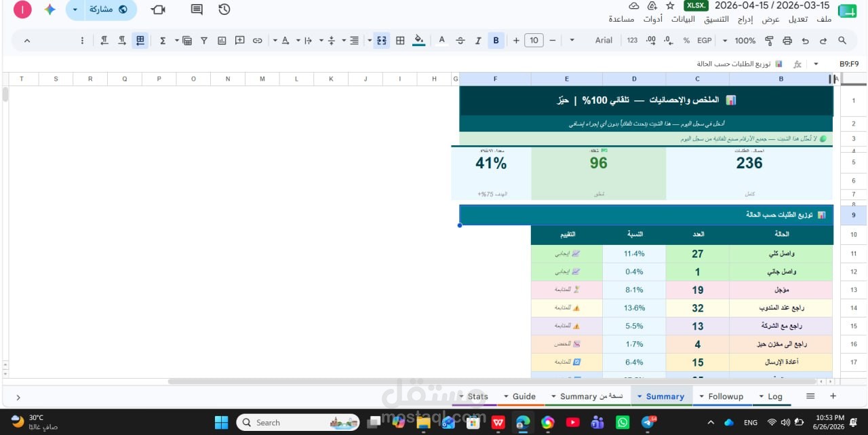The image size is (868, 435).
Task: Open the all sheets list
Action: (x=810, y=396)
